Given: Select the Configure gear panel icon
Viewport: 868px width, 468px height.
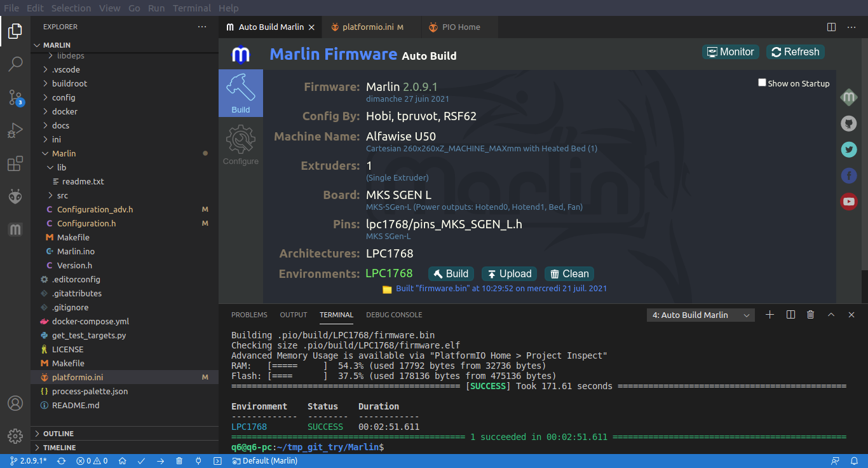Looking at the screenshot, I should (241, 145).
